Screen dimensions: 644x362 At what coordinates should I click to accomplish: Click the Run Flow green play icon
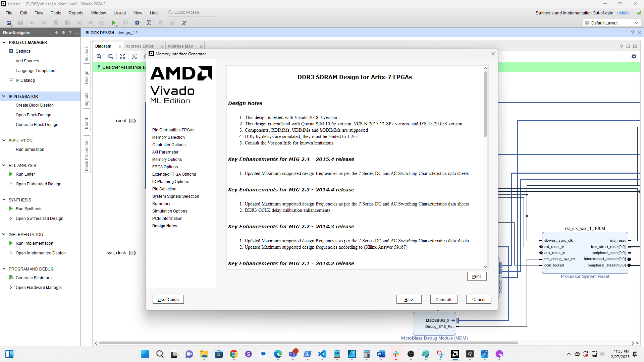(114, 23)
